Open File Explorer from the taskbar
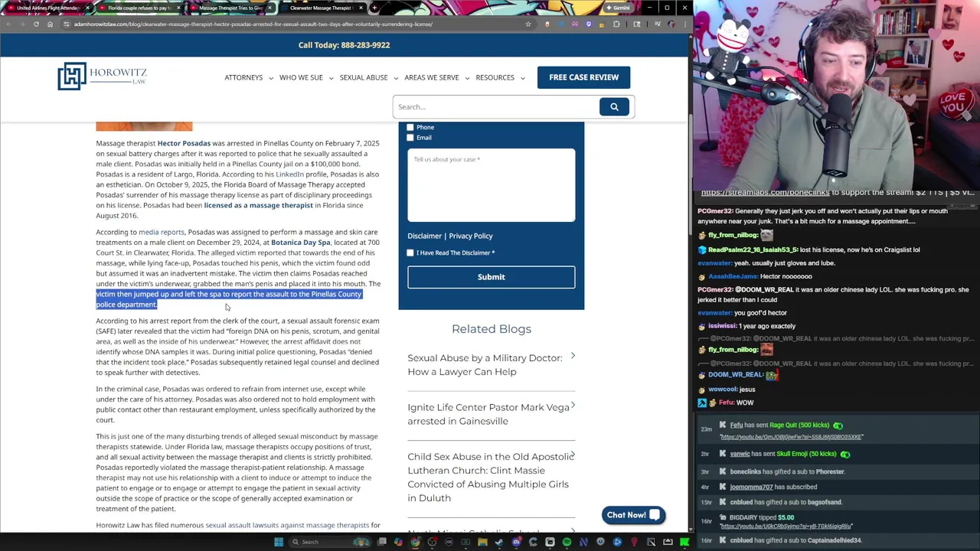The image size is (980, 551). [x=482, y=542]
